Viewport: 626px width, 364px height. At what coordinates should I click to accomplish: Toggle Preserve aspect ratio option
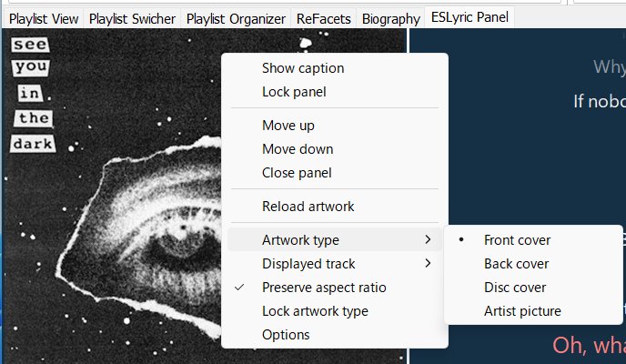(335, 288)
